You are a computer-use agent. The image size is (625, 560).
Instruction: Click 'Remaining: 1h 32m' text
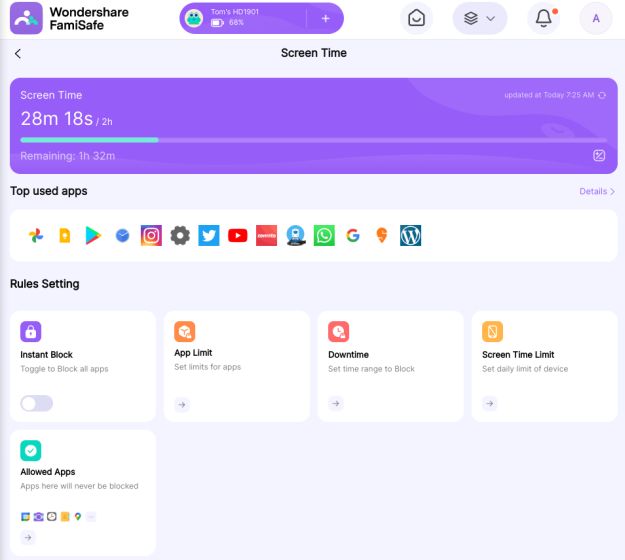pyautogui.click(x=68, y=156)
